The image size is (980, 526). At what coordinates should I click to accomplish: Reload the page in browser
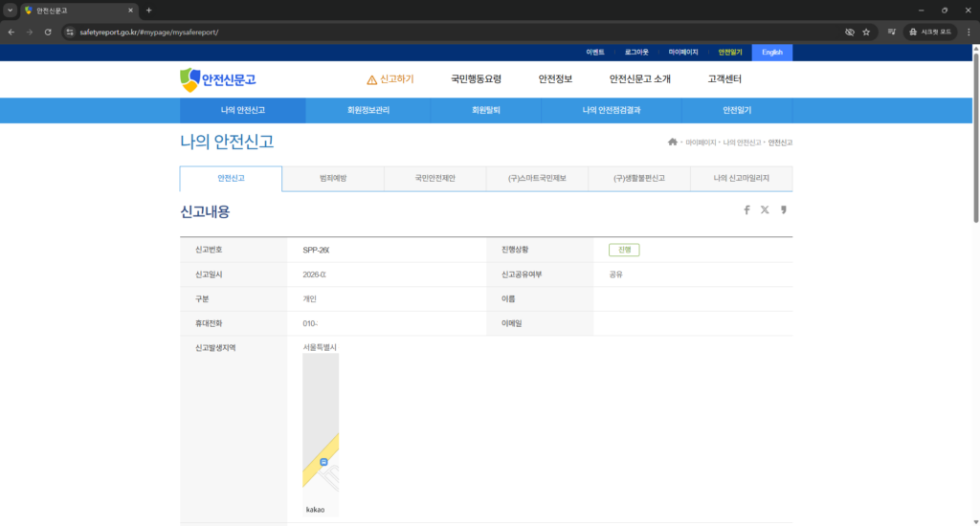[48, 32]
